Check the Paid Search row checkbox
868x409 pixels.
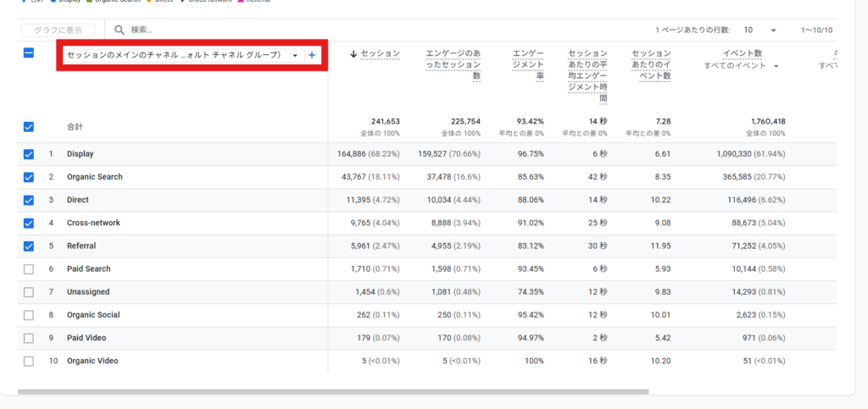click(x=29, y=268)
